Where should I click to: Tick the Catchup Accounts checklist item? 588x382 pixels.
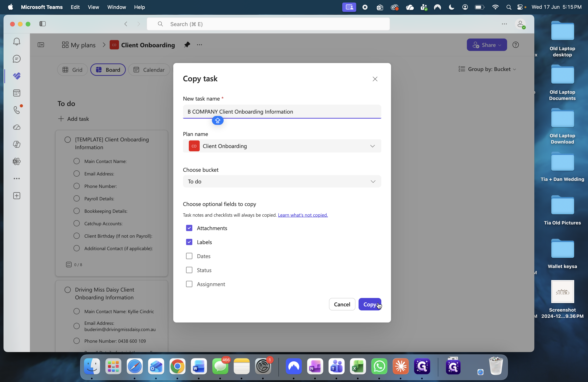77,223
